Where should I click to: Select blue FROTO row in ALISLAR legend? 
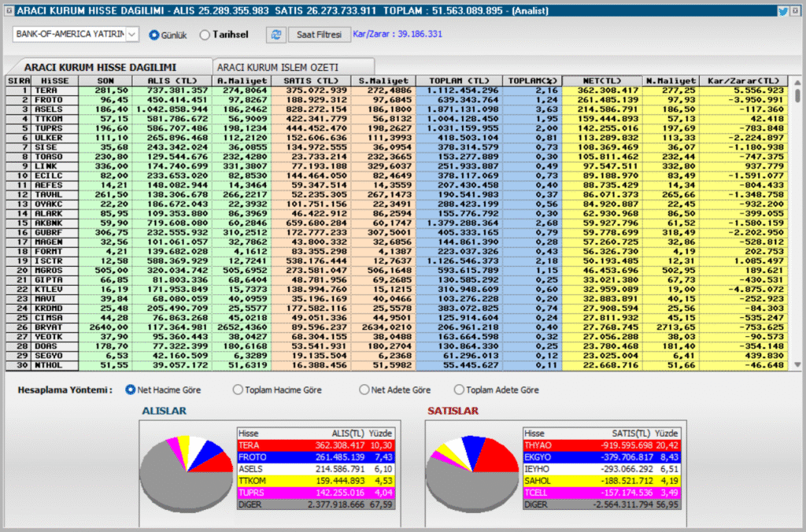click(316, 456)
